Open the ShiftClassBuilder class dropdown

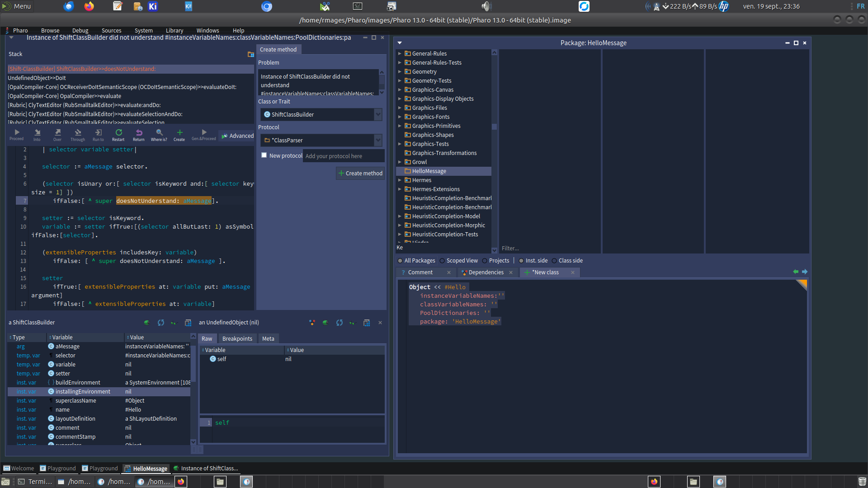[x=378, y=114]
